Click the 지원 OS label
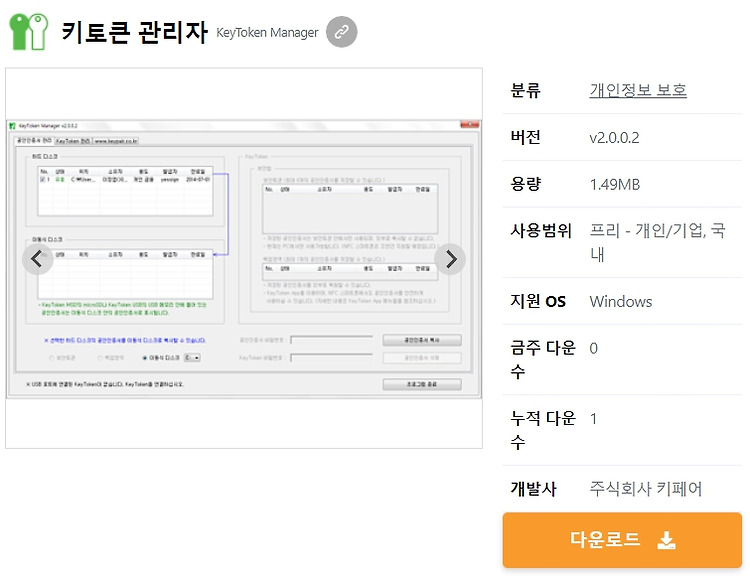This screenshot has width=750, height=576. click(x=538, y=301)
